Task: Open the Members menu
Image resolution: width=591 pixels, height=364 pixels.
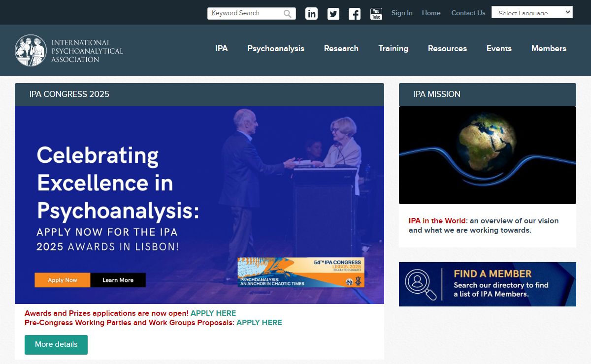Action: pos(549,48)
